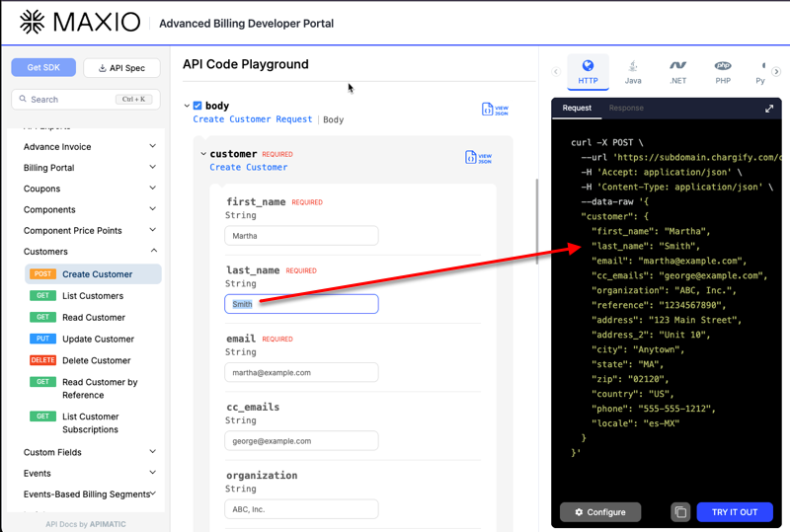Click the form panel vertical scrollbar
The width and height of the screenshot is (790, 532).
536,222
